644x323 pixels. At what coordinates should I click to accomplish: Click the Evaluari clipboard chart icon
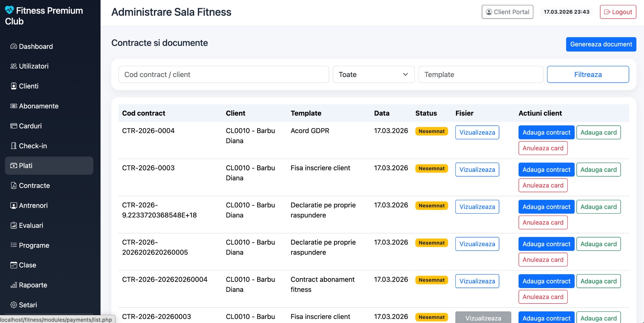pos(14,225)
